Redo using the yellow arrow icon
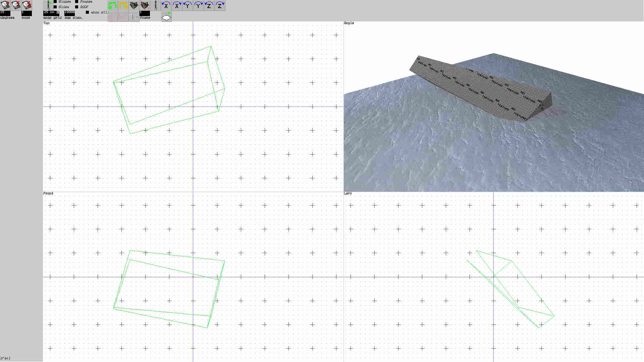 pos(123,5)
